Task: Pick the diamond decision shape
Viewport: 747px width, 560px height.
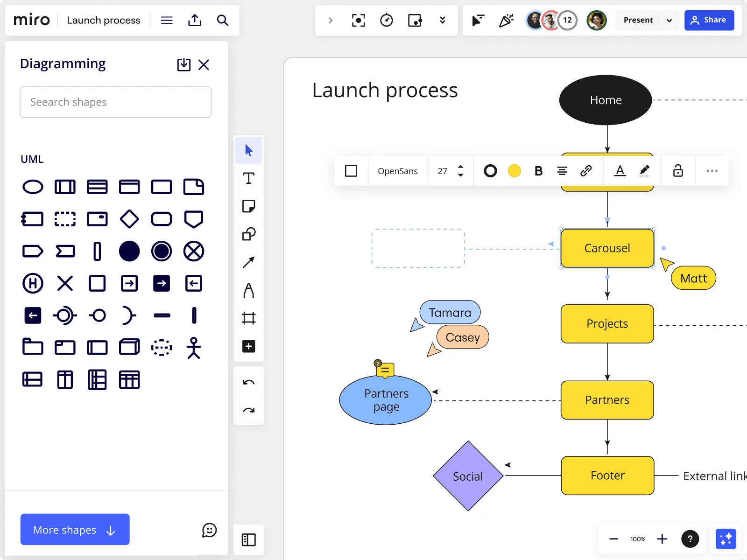Action: (x=129, y=219)
